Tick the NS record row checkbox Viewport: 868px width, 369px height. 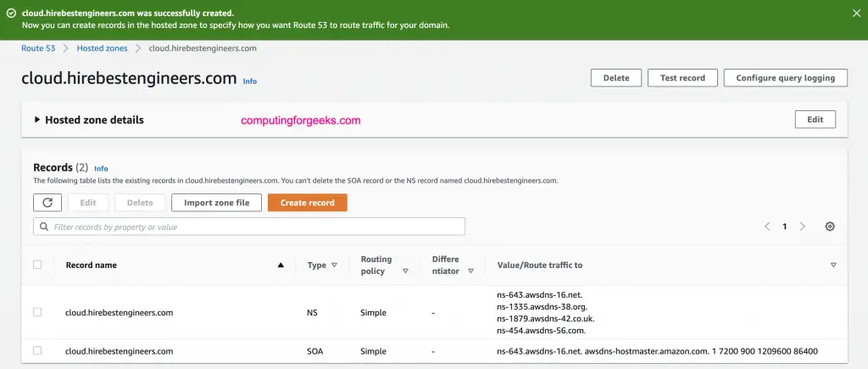click(37, 312)
